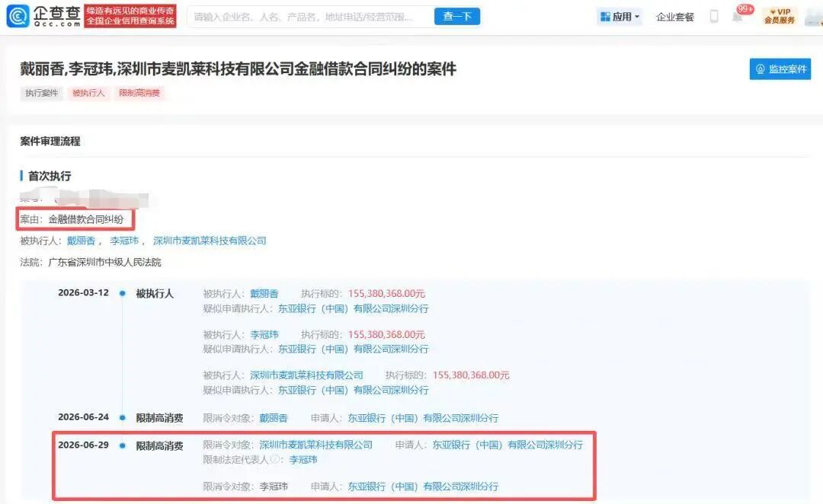Open the notification bell with 99+ badge
The width and height of the screenshot is (823, 504).
pos(738,17)
